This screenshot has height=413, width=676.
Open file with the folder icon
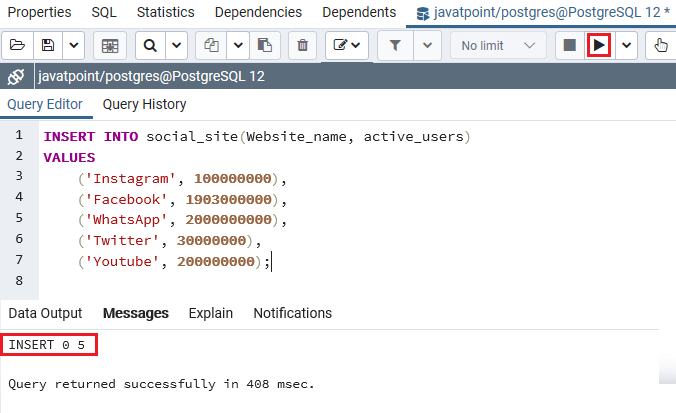[17, 45]
